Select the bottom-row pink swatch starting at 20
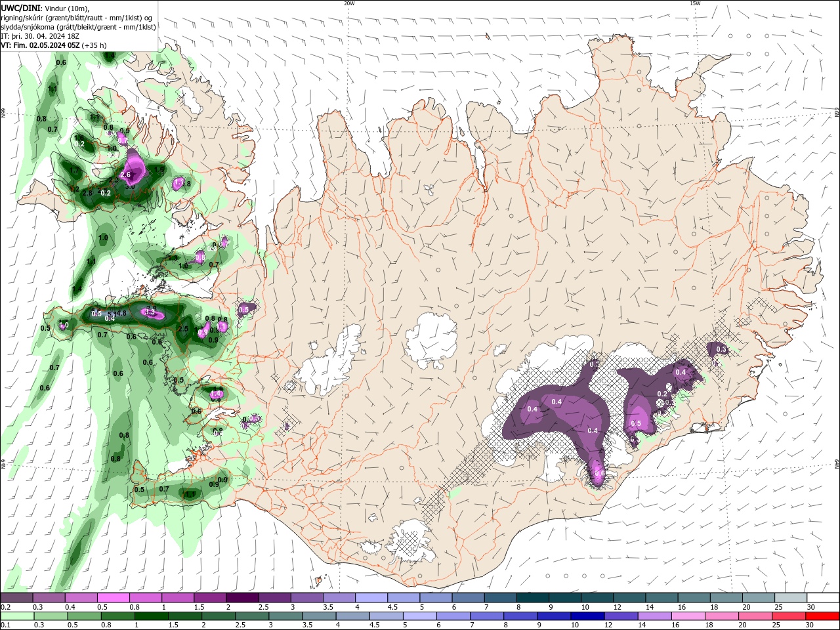Screen dimensions: 840x630 755,616
